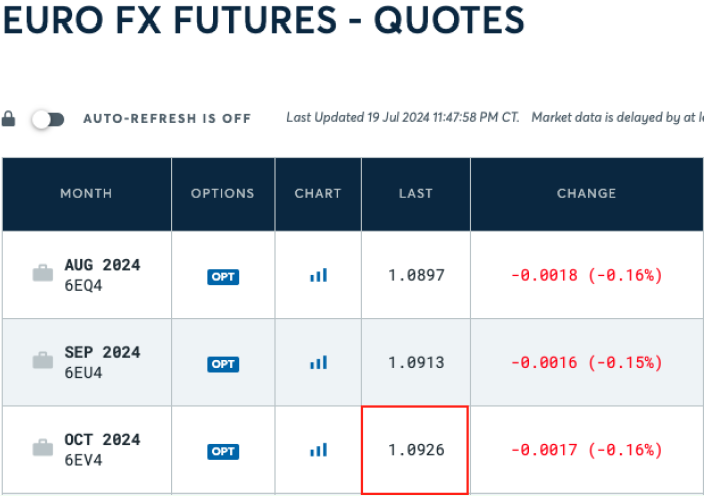Open chart for AUG 2024 contract
Screen dimensions: 704x496
tap(318, 275)
